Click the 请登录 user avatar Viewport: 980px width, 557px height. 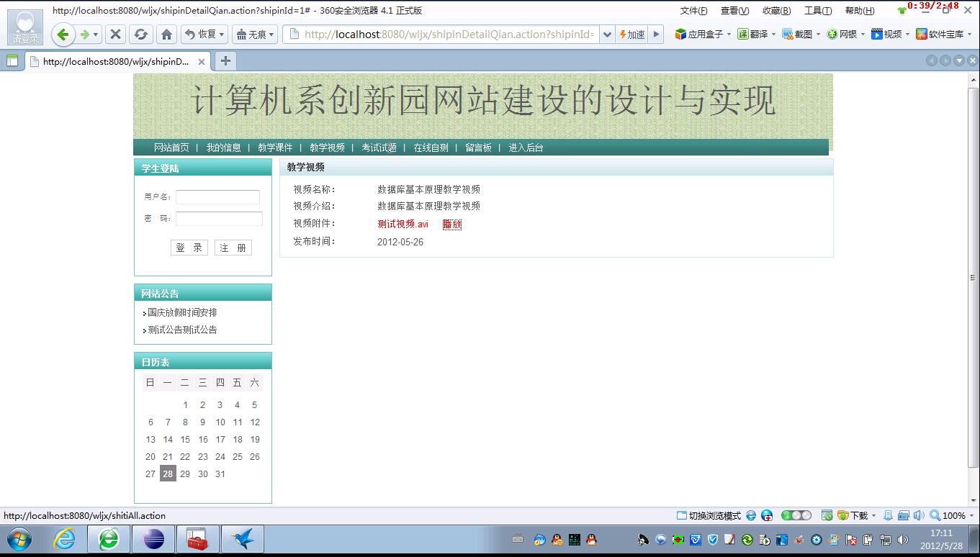pos(24,27)
